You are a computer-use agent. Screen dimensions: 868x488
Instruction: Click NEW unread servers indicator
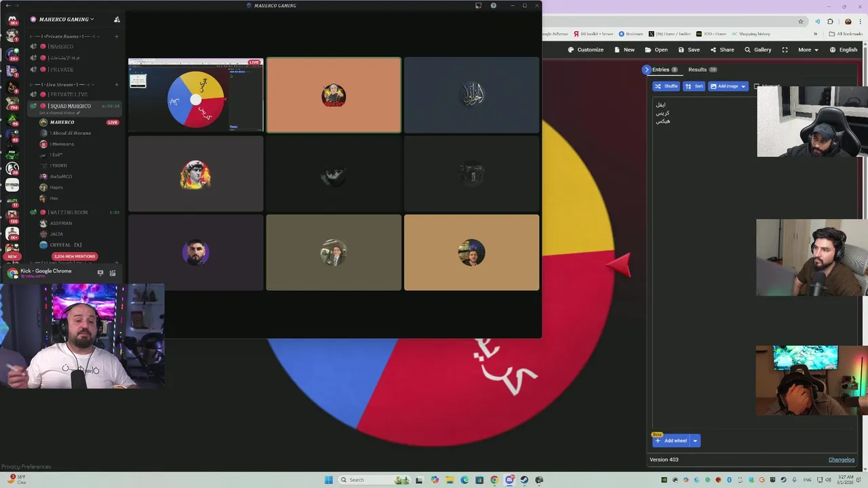[x=12, y=257]
